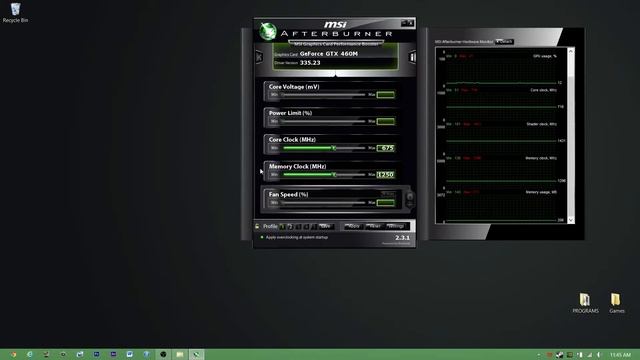640x360 pixels.
Task: Open Afterburner Settings
Action: [x=395, y=226]
